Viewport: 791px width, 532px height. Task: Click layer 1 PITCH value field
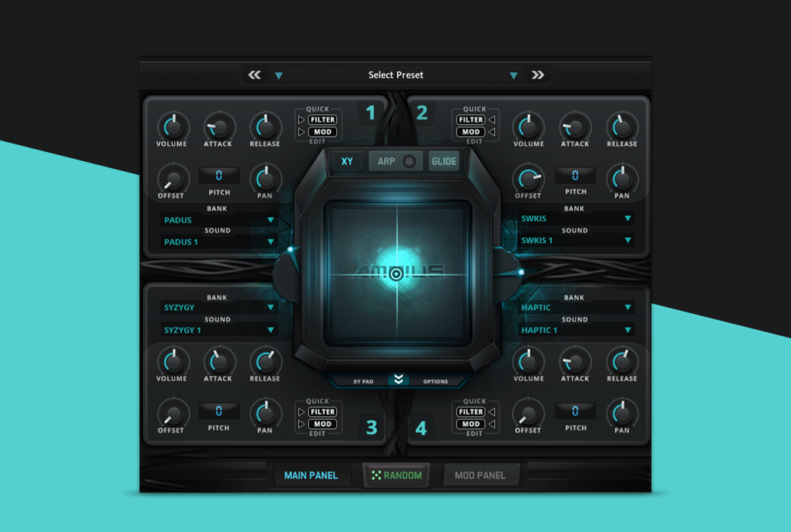[219, 176]
